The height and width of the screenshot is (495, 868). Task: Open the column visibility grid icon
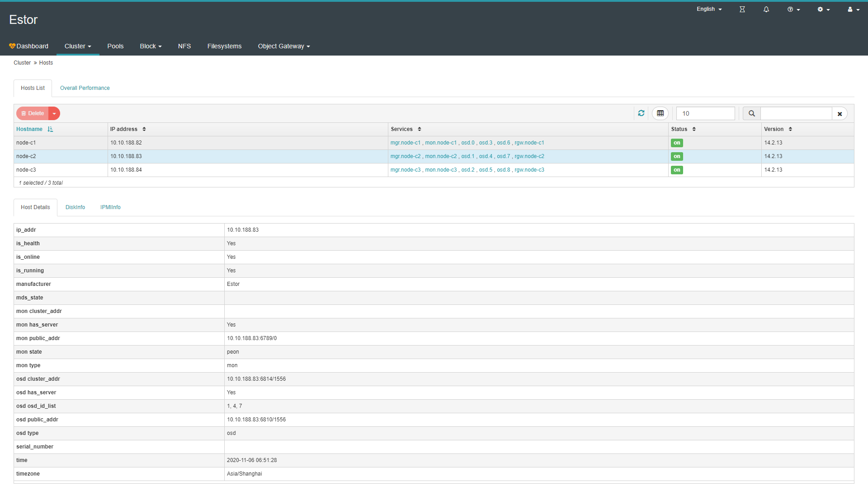[660, 113]
